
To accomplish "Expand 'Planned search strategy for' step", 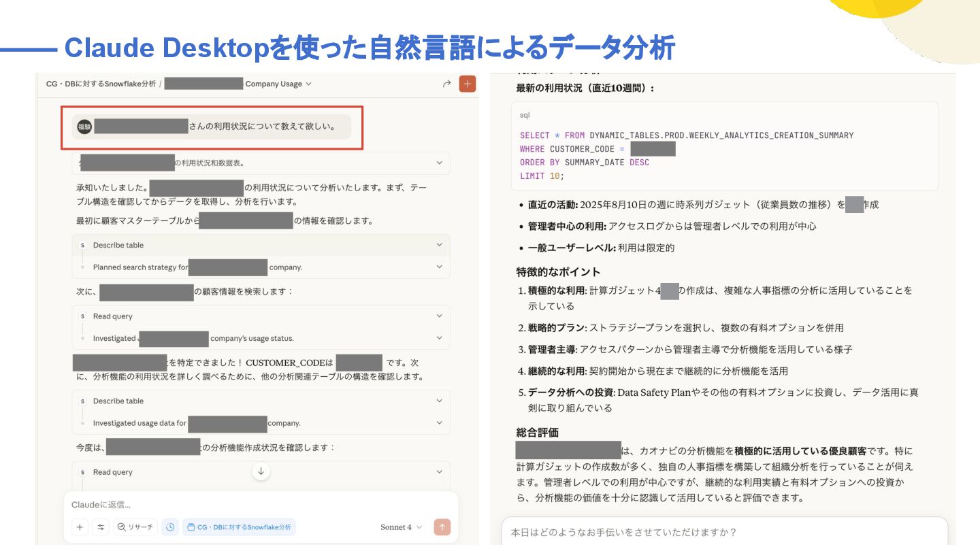I will (x=261, y=267).
